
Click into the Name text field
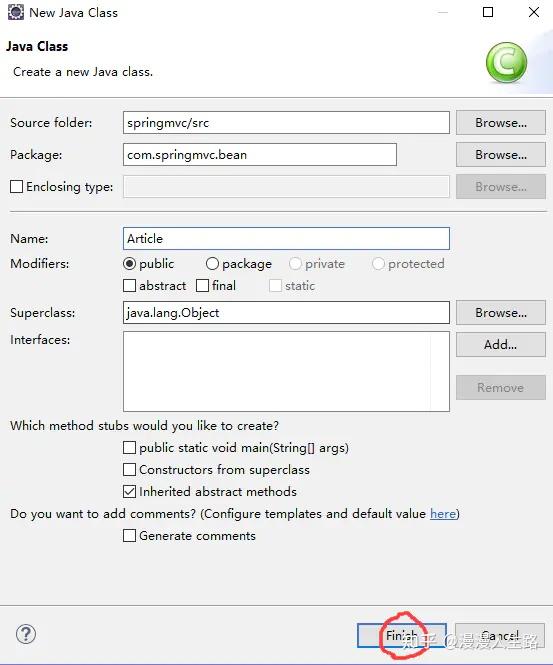[x=286, y=238]
